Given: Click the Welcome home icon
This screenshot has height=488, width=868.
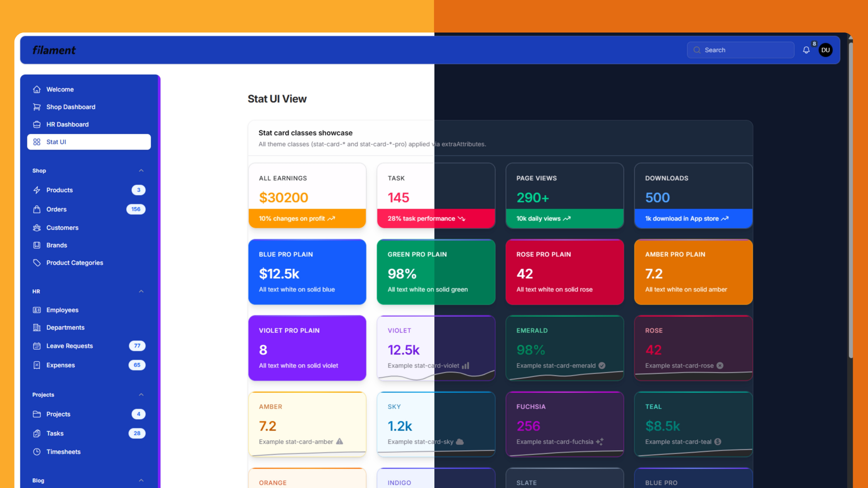Looking at the screenshot, I should pos(37,89).
